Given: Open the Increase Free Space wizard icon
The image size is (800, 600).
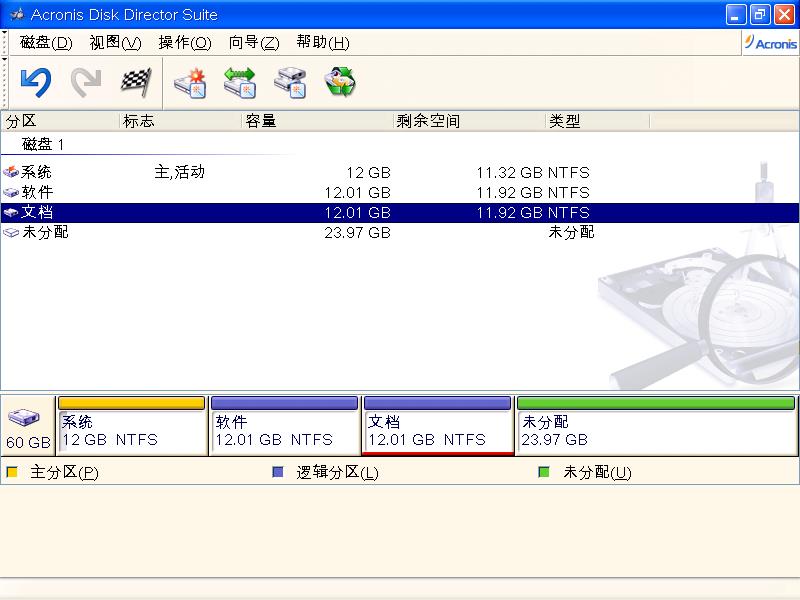Looking at the screenshot, I should click(240, 83).
